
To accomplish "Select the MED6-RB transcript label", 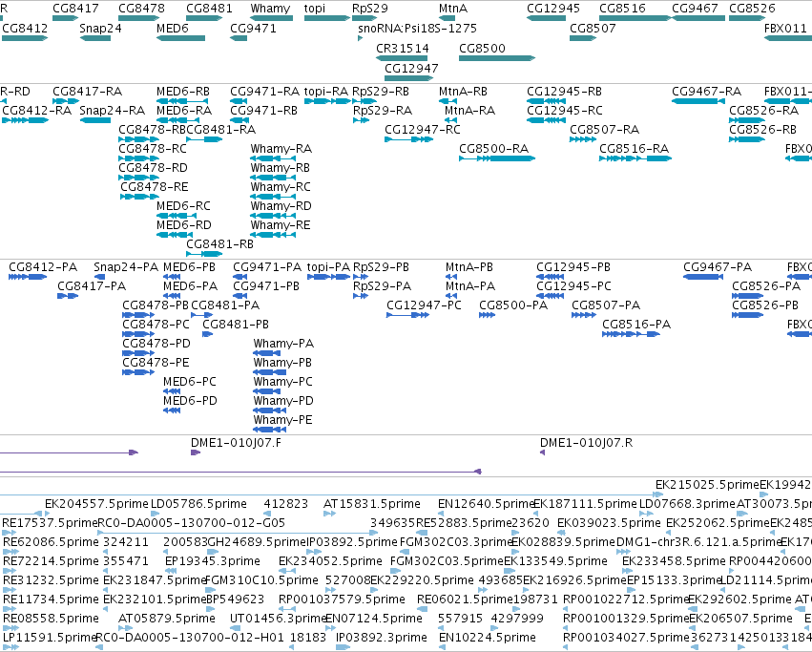I will 183,92.
